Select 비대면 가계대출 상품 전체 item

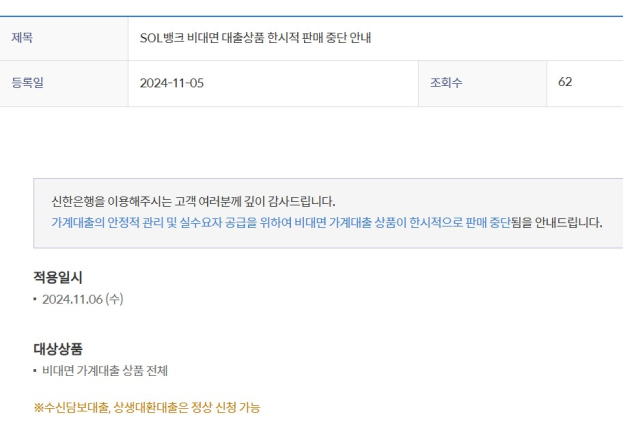[x=105, y=371]
